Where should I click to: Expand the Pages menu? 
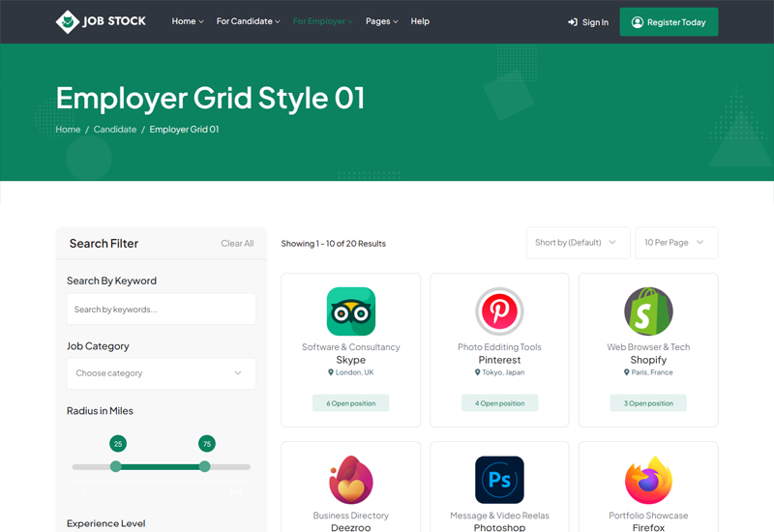(x=381, y=21)
